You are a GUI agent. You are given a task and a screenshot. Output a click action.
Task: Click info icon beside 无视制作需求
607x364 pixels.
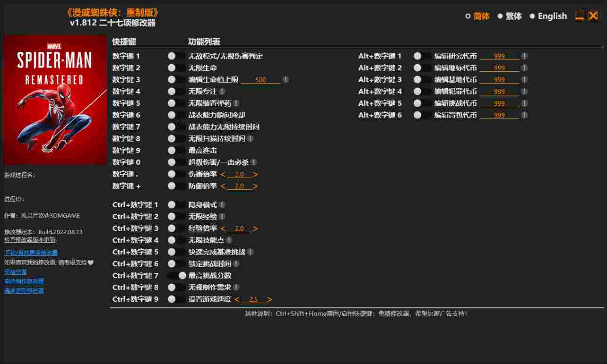tap(236, 288)
